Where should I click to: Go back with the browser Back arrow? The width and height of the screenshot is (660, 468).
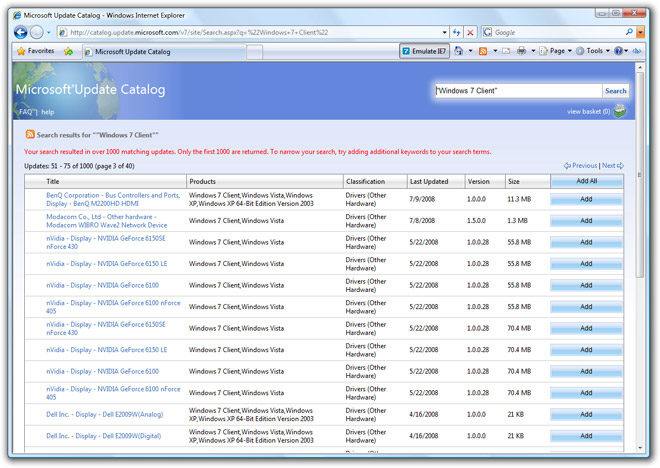pyautogui.click(x=20, y=32)
